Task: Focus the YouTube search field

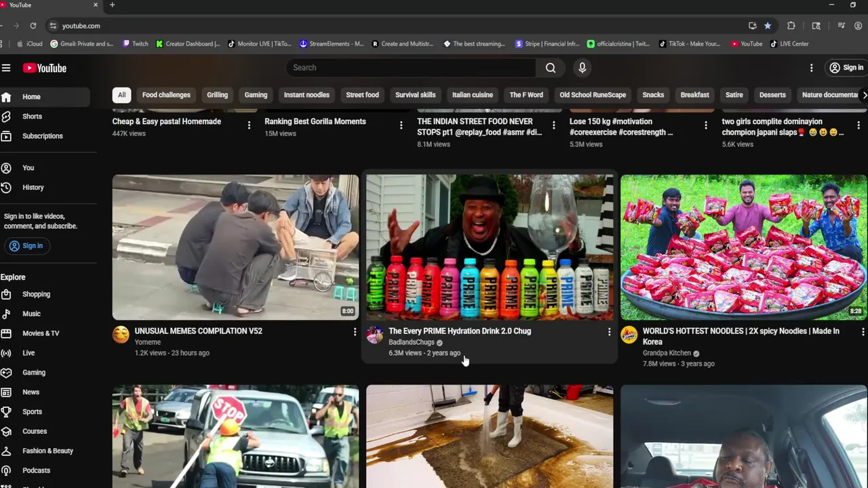Action: 411,68
